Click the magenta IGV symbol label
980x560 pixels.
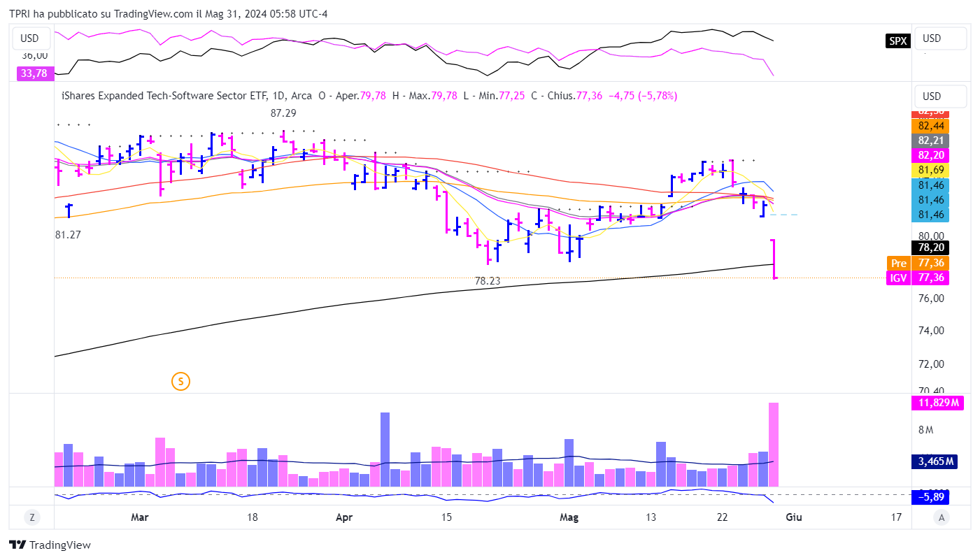tap(898, 278)
